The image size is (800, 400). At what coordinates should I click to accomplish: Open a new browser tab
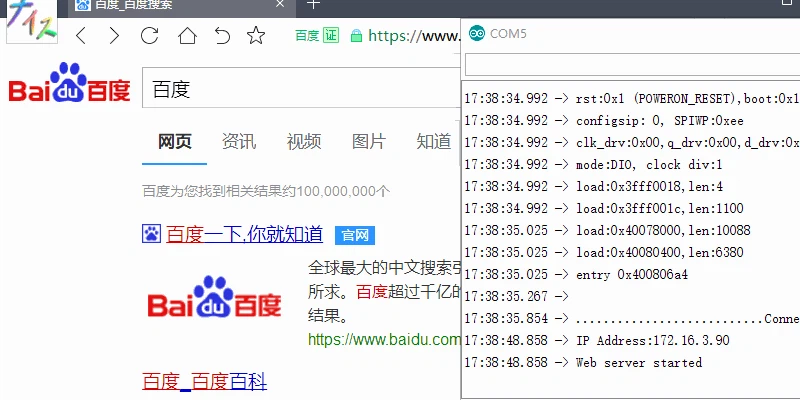[314, 4]
